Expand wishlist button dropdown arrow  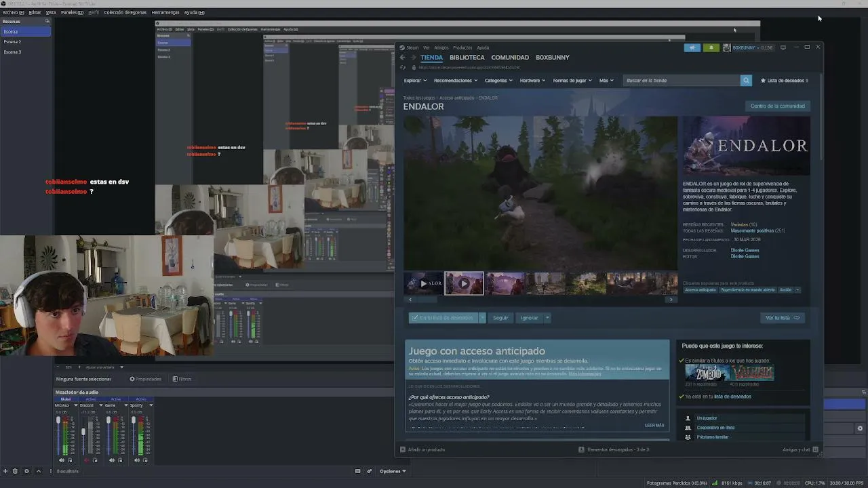(x=483, y=318)
